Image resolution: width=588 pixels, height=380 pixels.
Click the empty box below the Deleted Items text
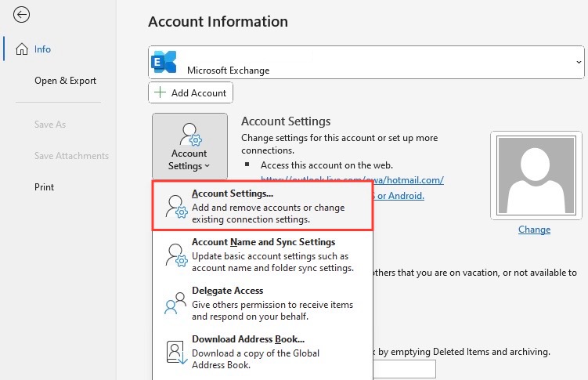point(404,369)
